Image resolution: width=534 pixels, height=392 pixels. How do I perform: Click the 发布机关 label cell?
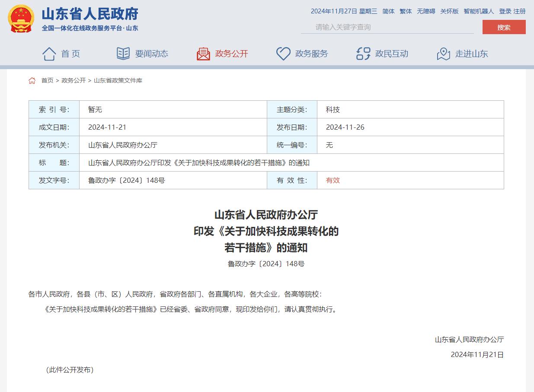click(x=54, y=145)
